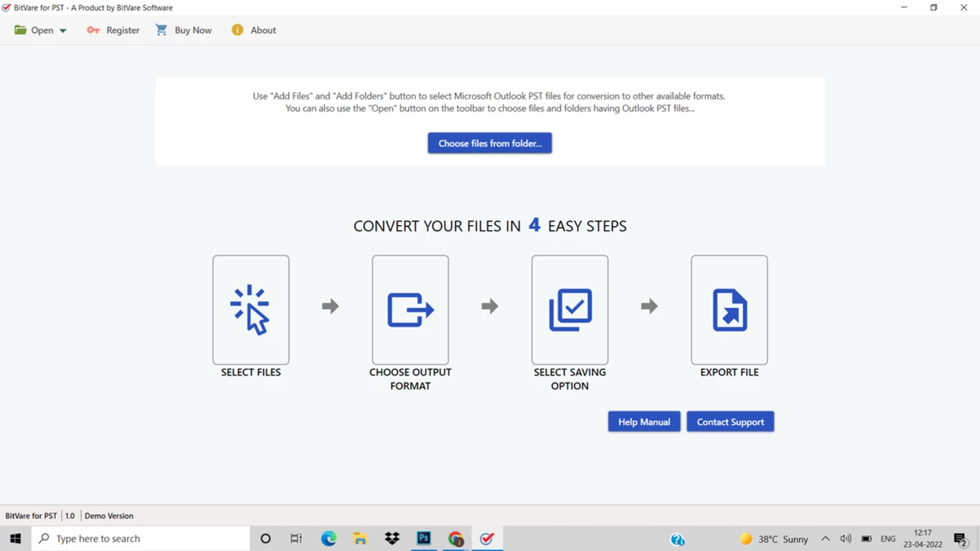
Task: Open File Explorer from the taskbar
Action: coord(360,539)
